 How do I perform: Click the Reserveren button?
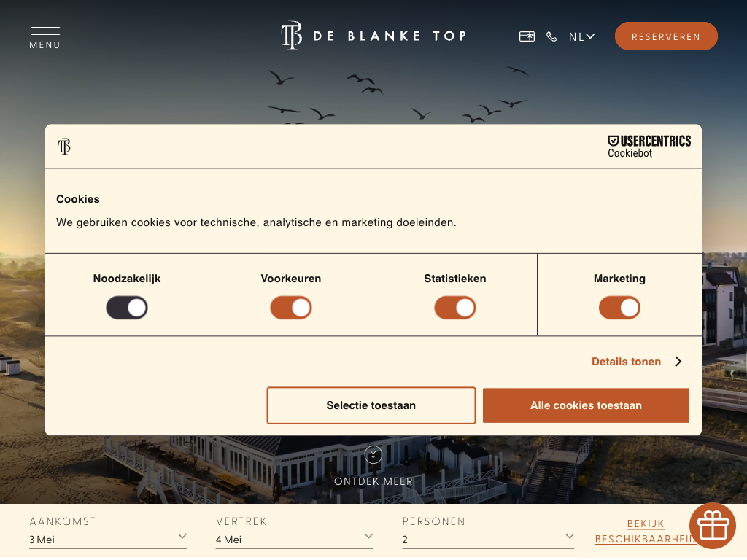[666, 36]
